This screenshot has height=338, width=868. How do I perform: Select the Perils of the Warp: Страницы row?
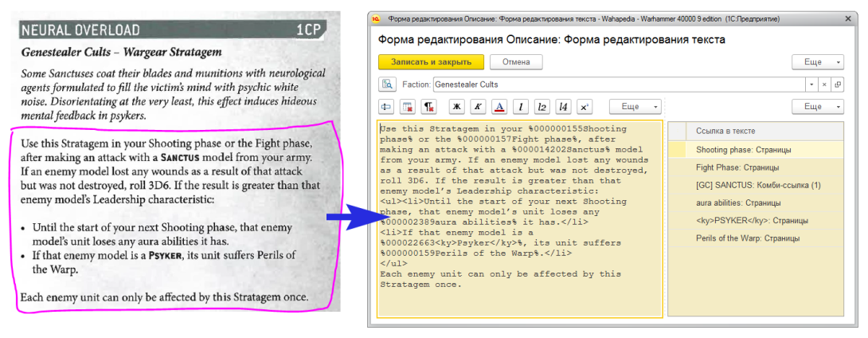(756, 238)
